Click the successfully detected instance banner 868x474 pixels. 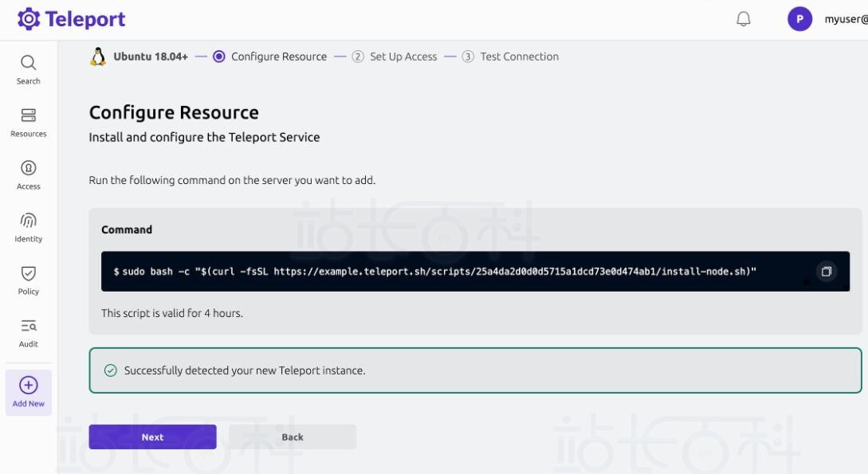pyautogui.click(x=475, y=370)
